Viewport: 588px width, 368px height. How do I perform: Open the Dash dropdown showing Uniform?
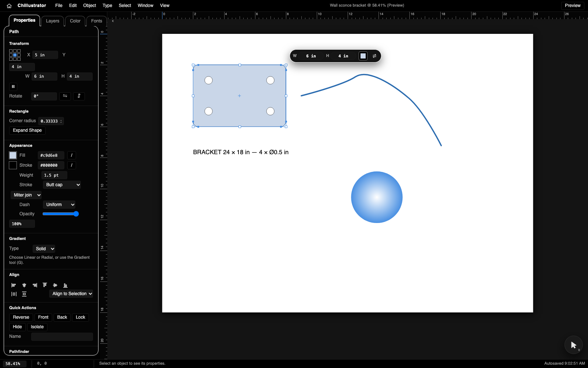(59, 205)
